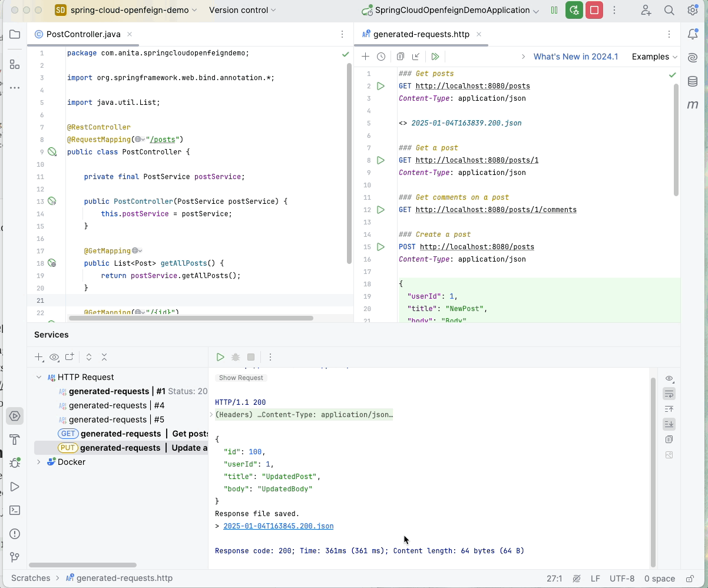Open the Terminal tool window
The width and height of the screenshot is (708, 588).
coord(15,510)
